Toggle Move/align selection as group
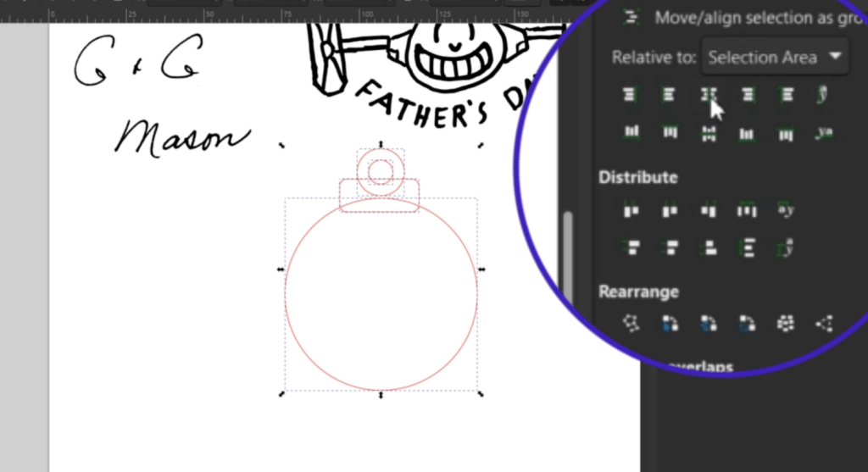 (x=631, y=17)
